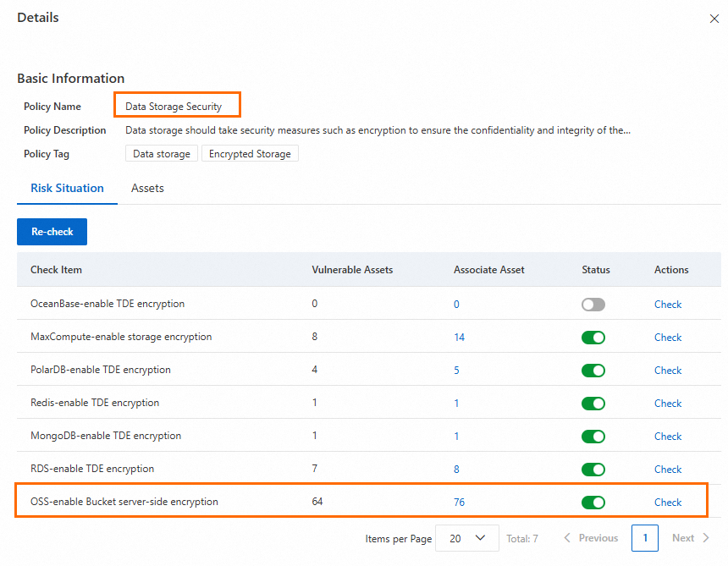Open associate asset count 14 for MaxCompute

460,338
